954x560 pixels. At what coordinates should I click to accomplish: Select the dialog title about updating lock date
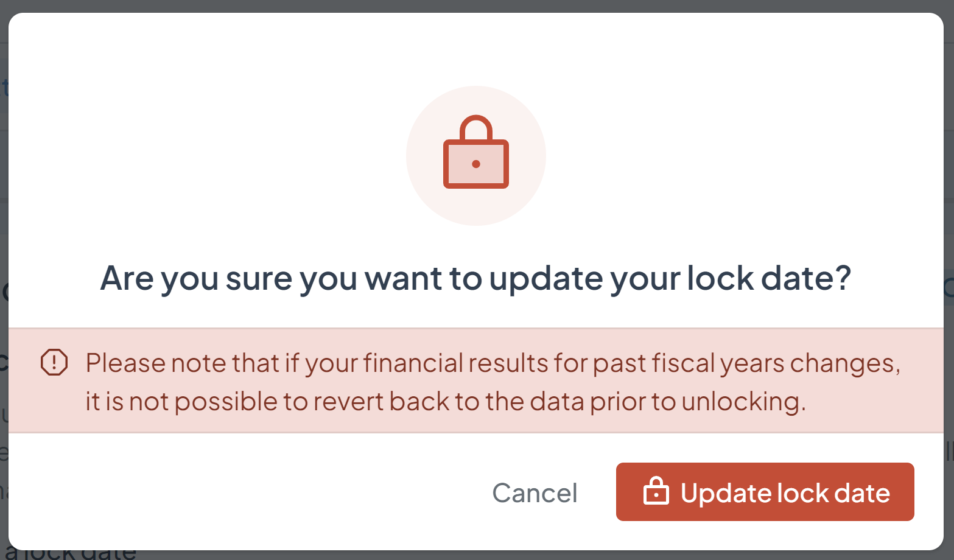point(477,278)
